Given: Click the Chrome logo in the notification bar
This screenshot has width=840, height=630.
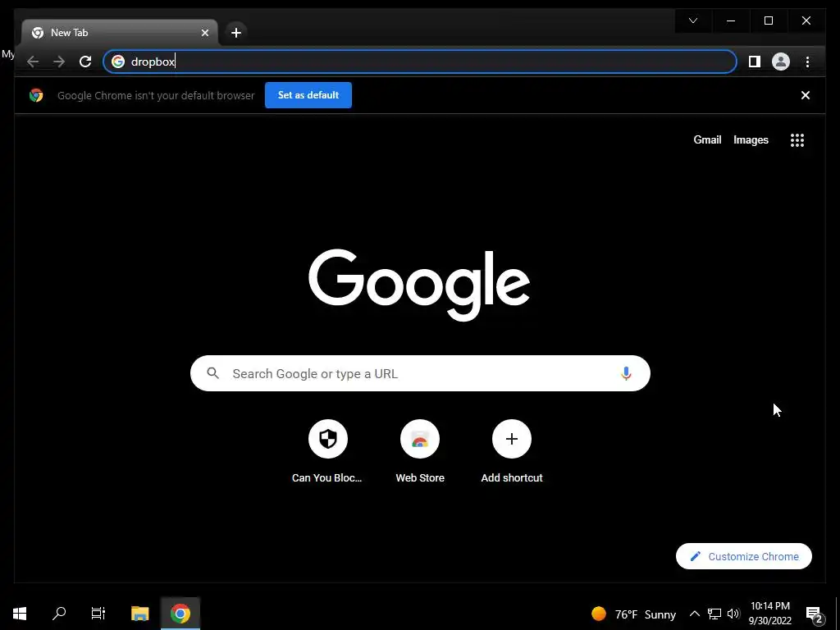Looking at the screenshot, I should click(x=36, y=95).
